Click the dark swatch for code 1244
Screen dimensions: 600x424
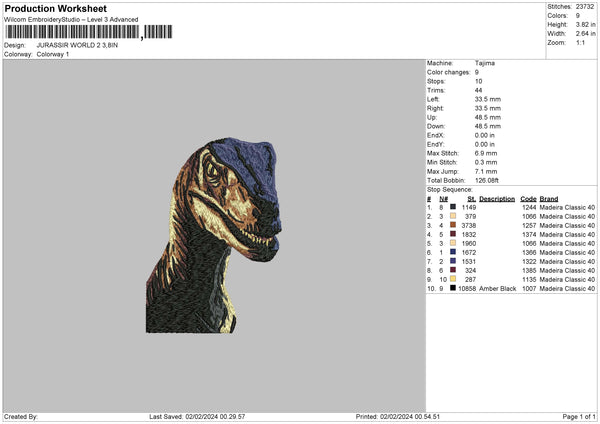[x=453, y=207]
